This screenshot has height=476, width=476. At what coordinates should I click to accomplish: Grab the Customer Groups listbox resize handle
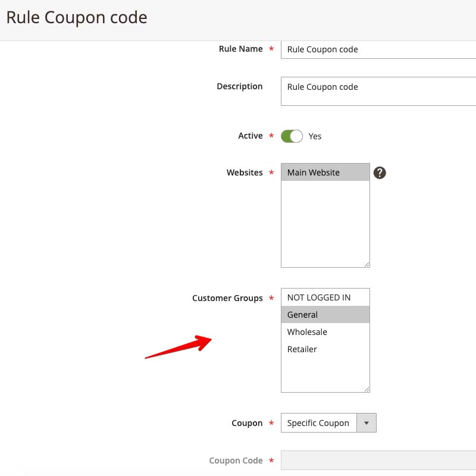(367, 389)
